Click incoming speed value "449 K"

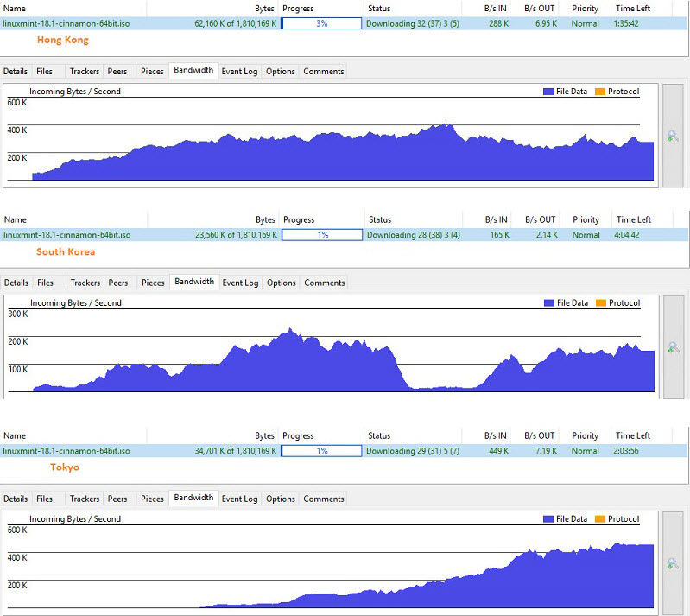pos(498,451)
